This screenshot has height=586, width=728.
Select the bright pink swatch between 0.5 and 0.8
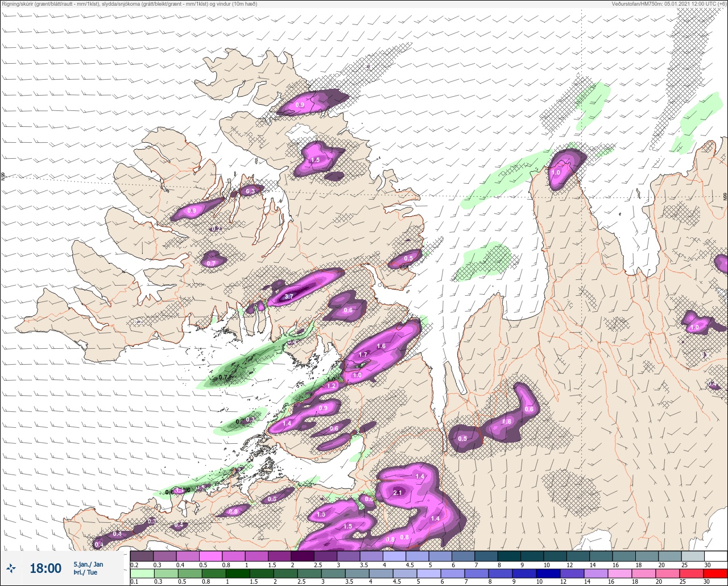[x=210, y=556]
